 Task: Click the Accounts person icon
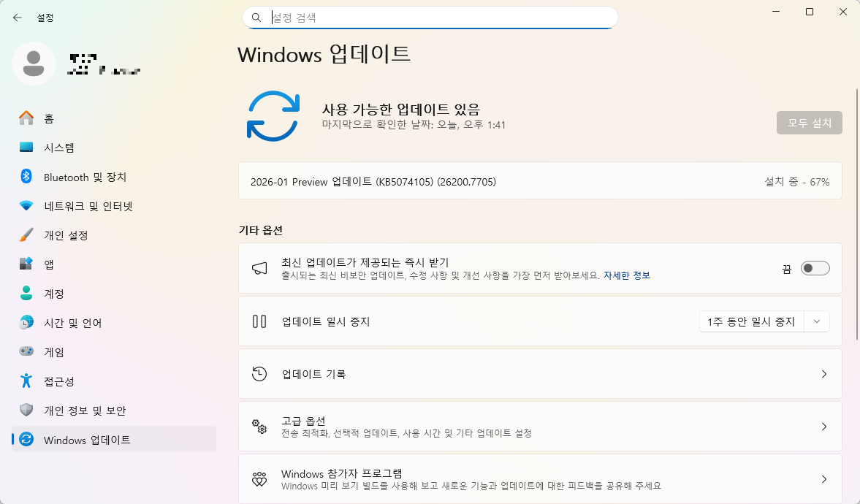click(26, 293)
